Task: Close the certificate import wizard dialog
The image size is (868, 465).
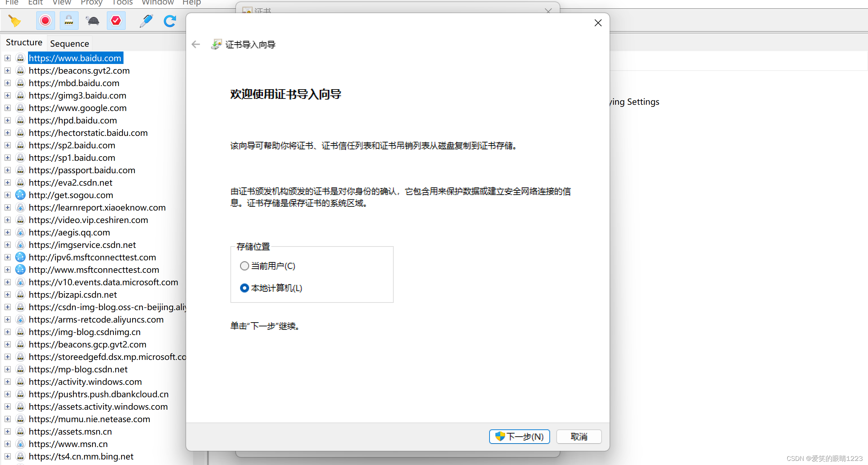Action: click(x=598, y=23)
